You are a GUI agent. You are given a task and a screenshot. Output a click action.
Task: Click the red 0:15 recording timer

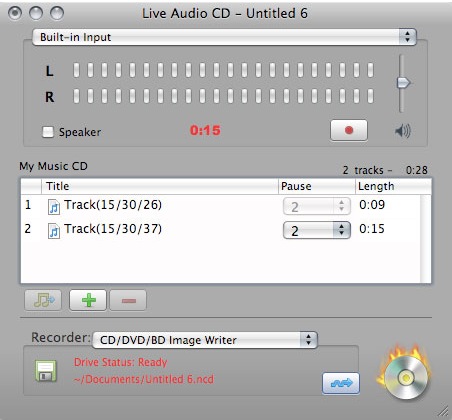tap(205, 130)
